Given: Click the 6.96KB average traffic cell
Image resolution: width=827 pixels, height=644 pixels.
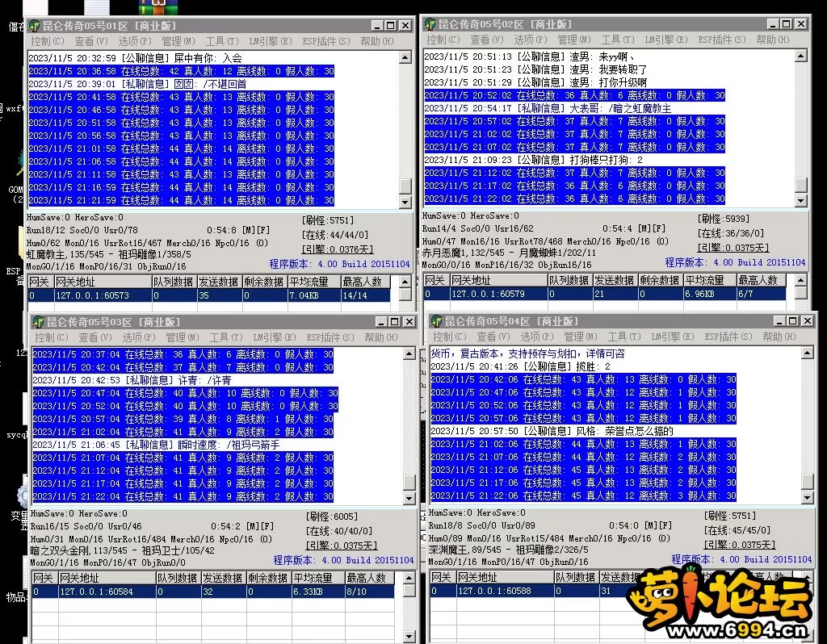Looking at the screenshot, I should click(x=710, y=294).
